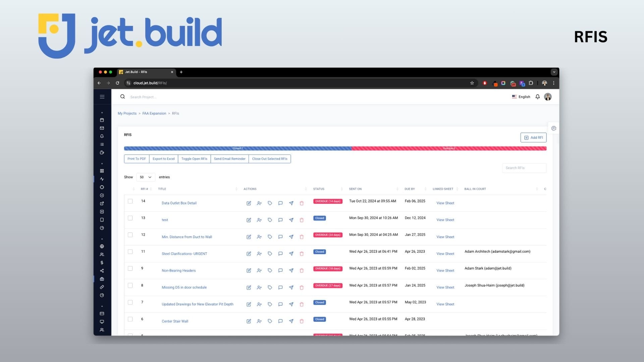The width and height of the screenshot is (644, 362).
Task: Click the edit icon for Data Outlet Box Detail
Action: click(x=249, y=203)
